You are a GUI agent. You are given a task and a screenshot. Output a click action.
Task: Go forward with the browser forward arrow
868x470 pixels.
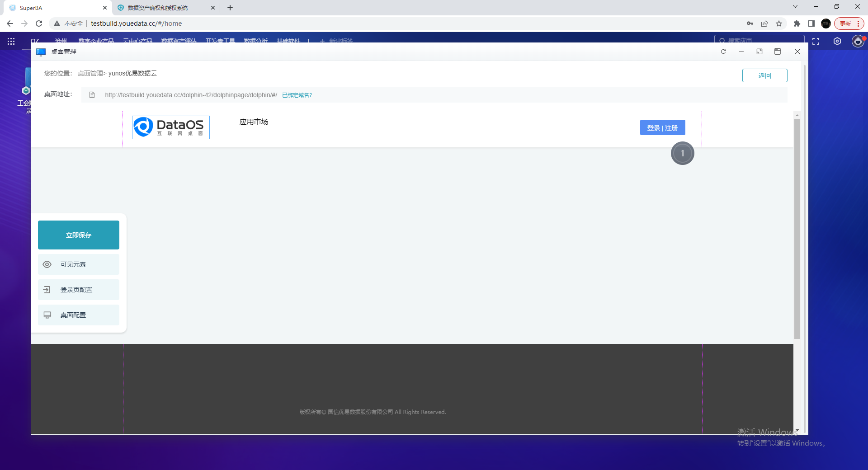point(24,23)
